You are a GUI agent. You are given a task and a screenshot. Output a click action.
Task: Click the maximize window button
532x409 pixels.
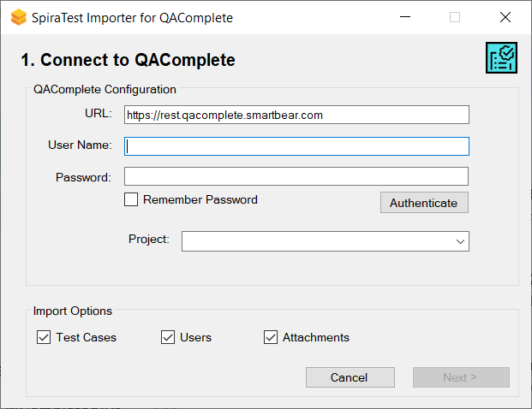tap(455, 17)
